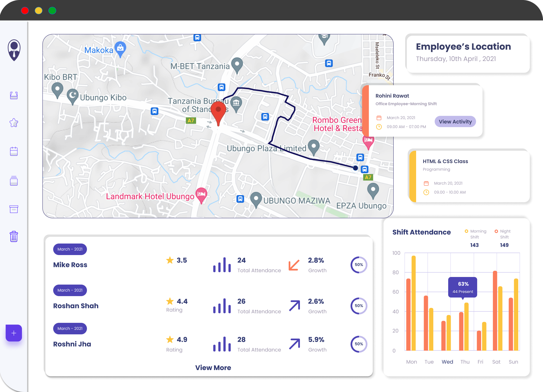
Task: Toggle Night Shift legend in chart
Action: (502, 234)
